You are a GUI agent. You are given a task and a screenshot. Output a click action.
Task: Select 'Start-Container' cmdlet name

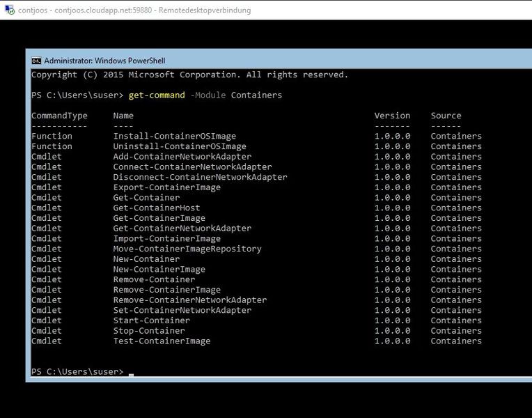[152, 320]
